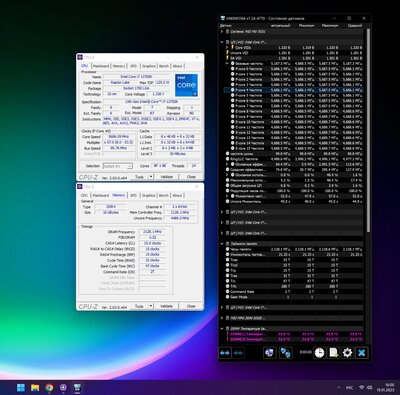400x395 pixels.
Task: Expand the Система MSI sensor group
Action: tap(222, 32)
